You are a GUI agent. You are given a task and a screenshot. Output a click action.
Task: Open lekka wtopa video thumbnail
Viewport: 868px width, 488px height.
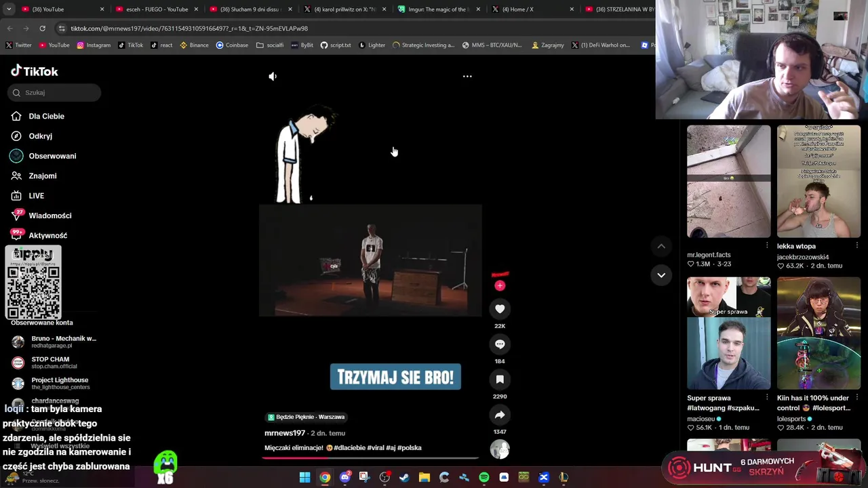[818, 182]
